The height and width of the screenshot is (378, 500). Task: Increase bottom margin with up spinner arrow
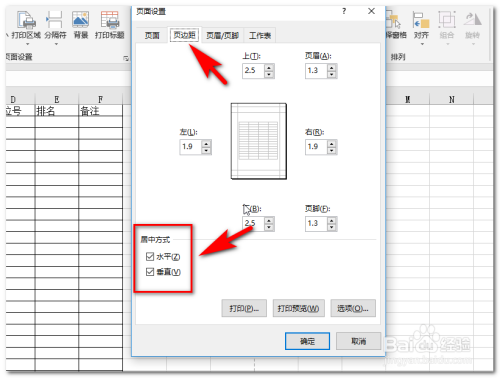[269, 220]
